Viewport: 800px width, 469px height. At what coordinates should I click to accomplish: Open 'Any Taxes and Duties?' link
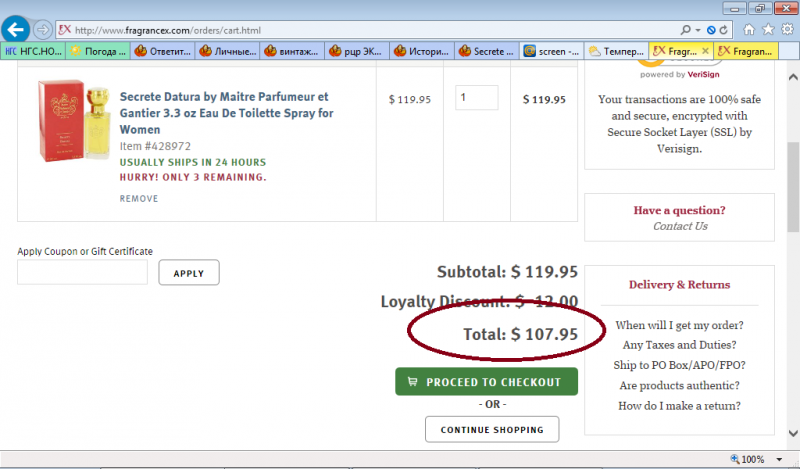pos(679,345)
